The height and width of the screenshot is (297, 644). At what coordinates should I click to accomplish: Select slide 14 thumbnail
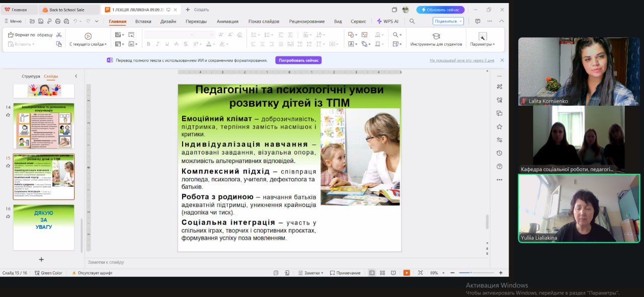tap(44, 126)
